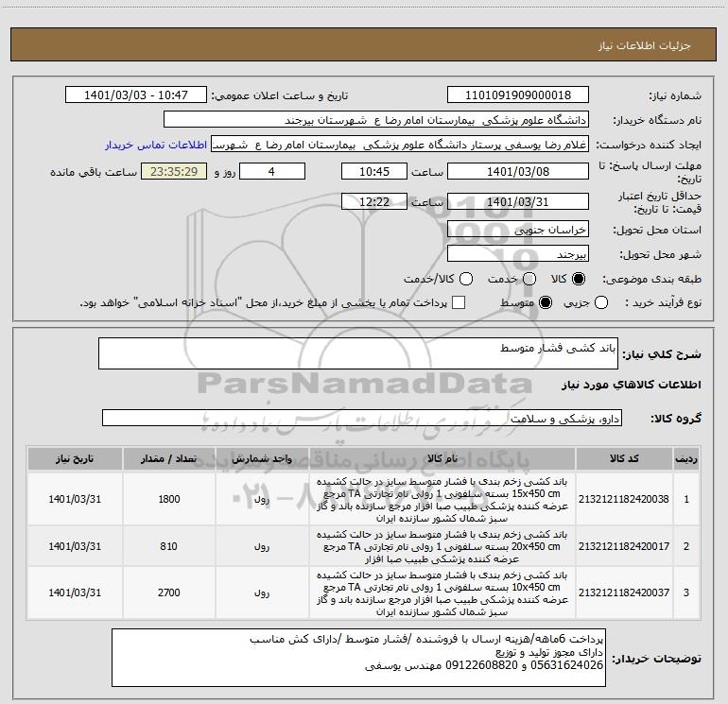Click the quantity cell 810

pyautogui.click(x=169, y=546)
